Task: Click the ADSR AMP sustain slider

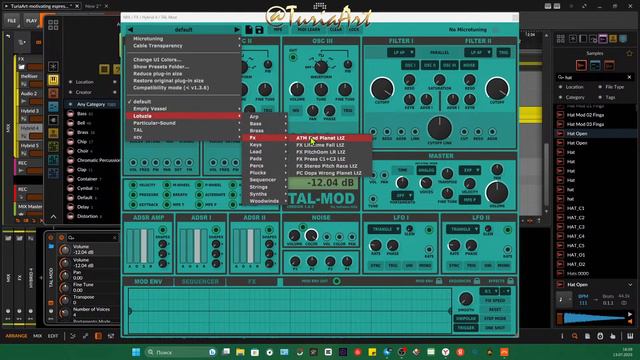Action: 144,246
